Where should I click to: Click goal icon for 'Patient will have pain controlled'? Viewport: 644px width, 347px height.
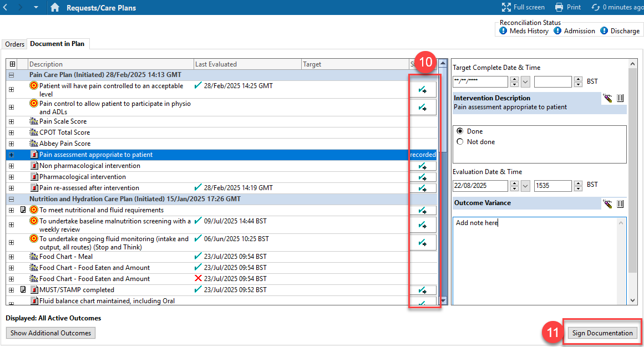[x=34, y=85]
